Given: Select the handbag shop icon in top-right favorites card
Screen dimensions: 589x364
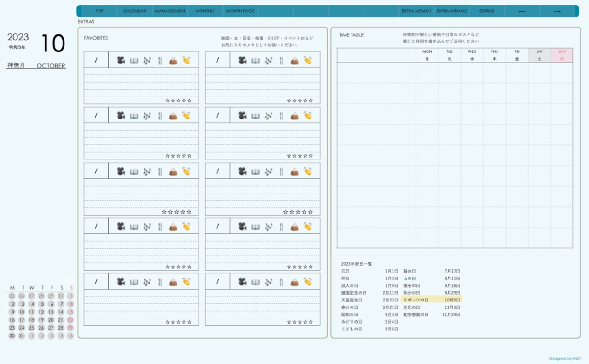Looking at the screenshot, I should (294, 60).
